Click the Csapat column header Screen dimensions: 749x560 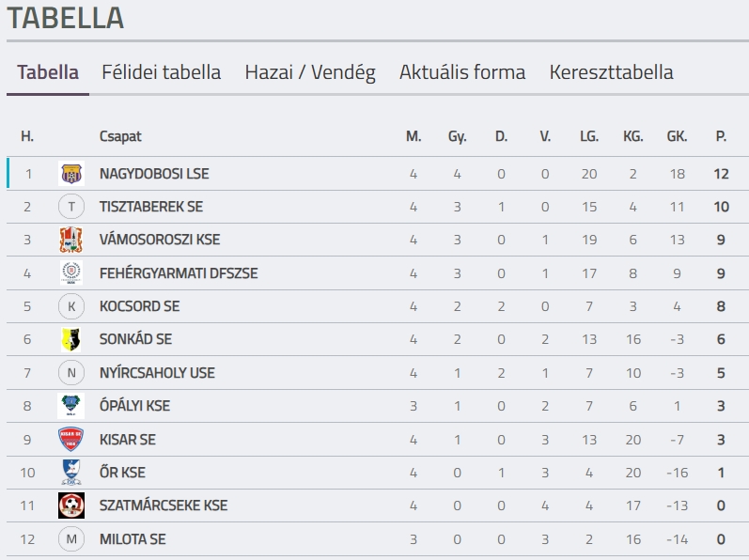click(x=120, y=136)
